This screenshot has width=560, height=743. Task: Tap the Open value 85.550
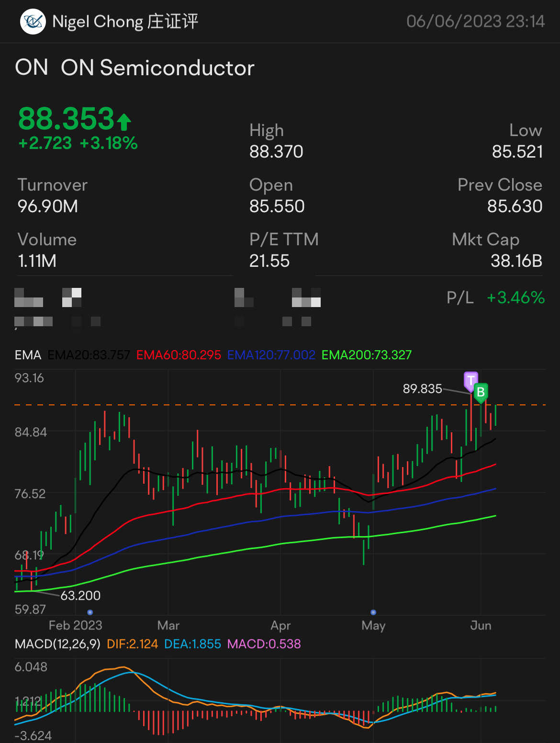(x=277, y=206)
